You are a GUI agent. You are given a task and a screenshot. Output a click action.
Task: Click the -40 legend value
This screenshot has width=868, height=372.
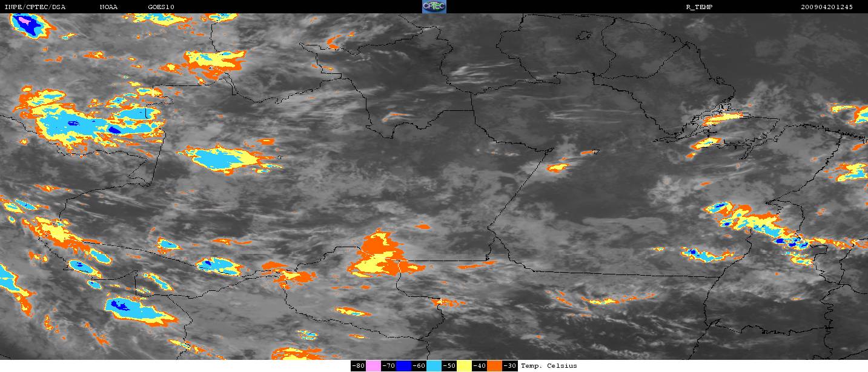[x=480, y=366]
